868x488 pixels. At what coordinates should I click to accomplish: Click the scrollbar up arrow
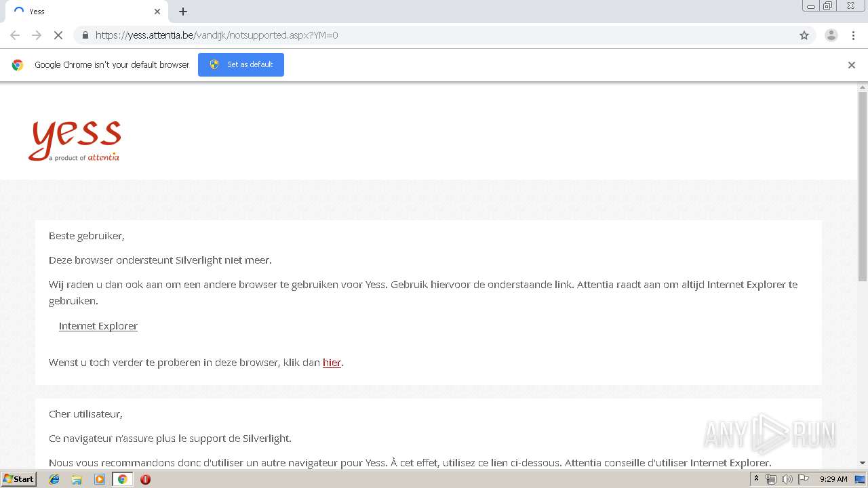[x=863, y=87]
